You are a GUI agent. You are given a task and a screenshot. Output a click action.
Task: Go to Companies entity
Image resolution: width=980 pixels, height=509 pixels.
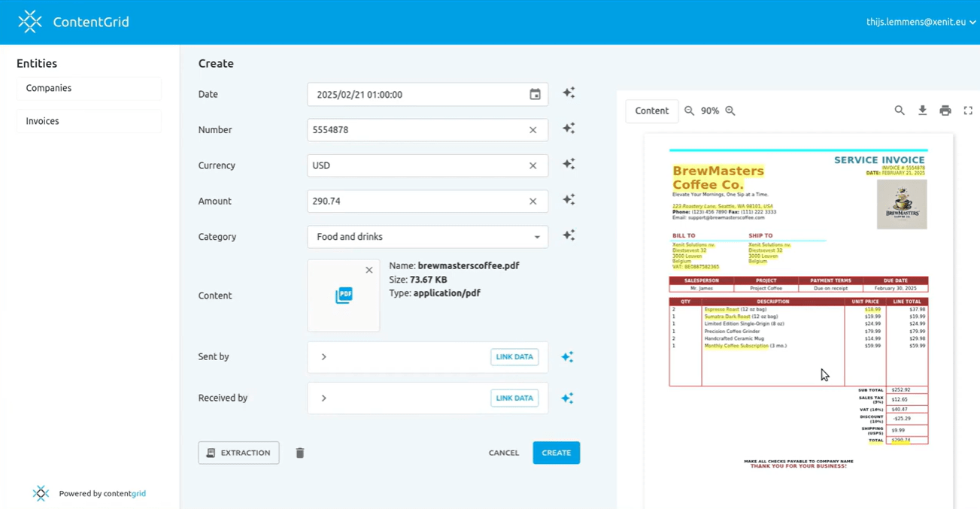pos(89,88)
